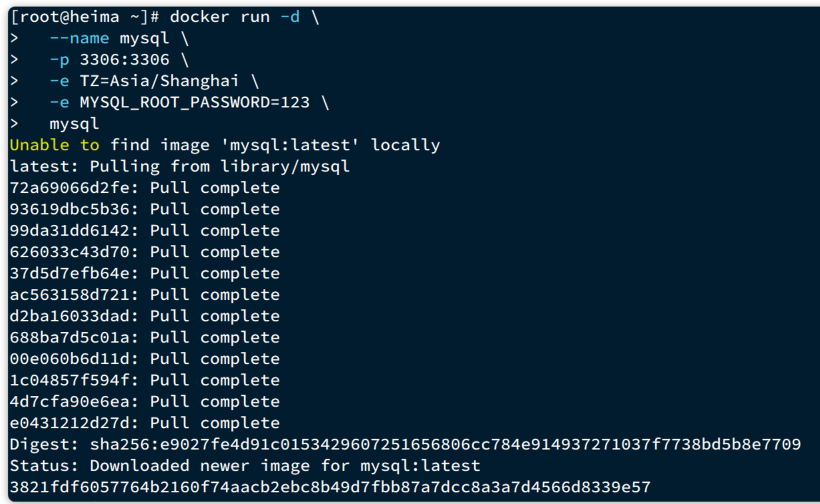The image size is (820, 504).
Task: Click the yellow 'Unable to' warning text
Action: pyautogui.click(x=54, y=145)
